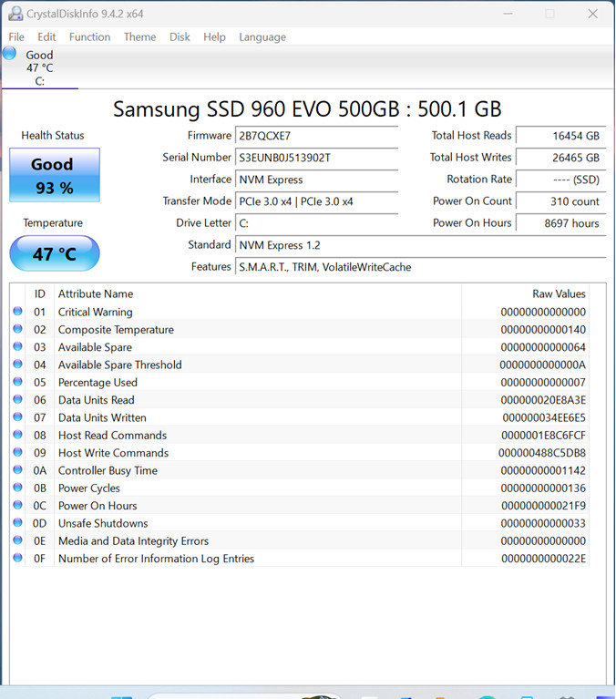Click the Raw Values column header

(x=526, y=293)
